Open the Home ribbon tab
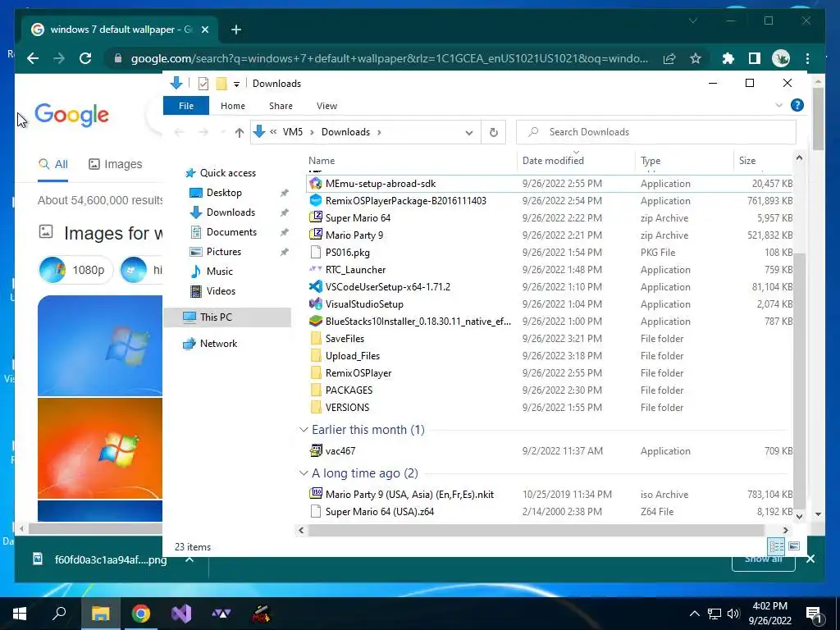 (x=232, y=106)
